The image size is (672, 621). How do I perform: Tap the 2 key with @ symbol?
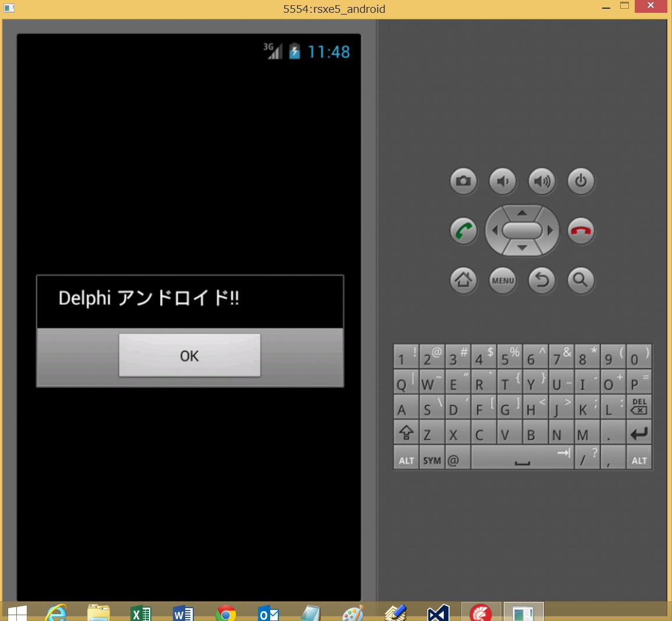tap(432, 357)
